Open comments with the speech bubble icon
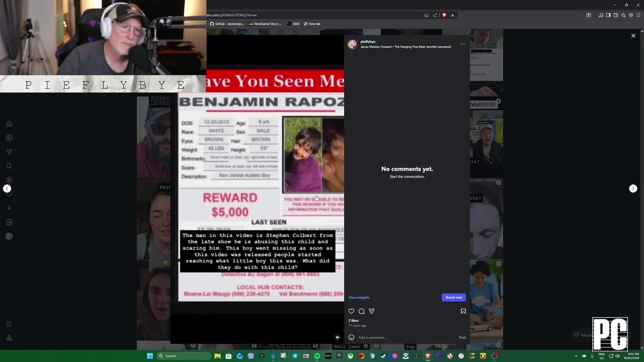Image resolution: width=644 pixels, height=362 pixels. [361, 311]
